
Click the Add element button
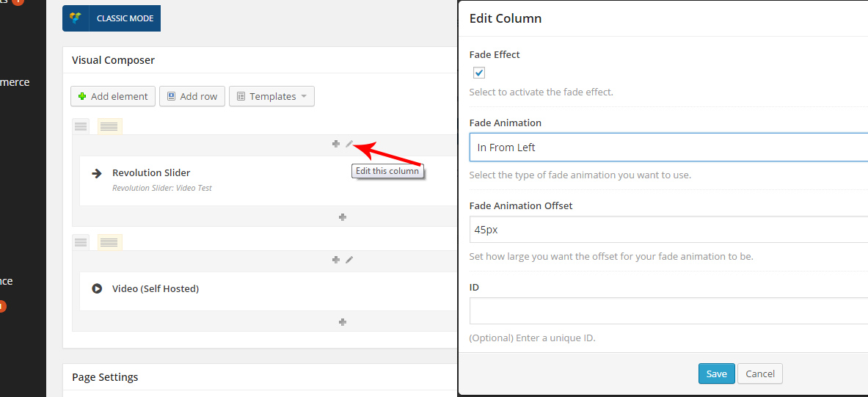pos(113,96)
